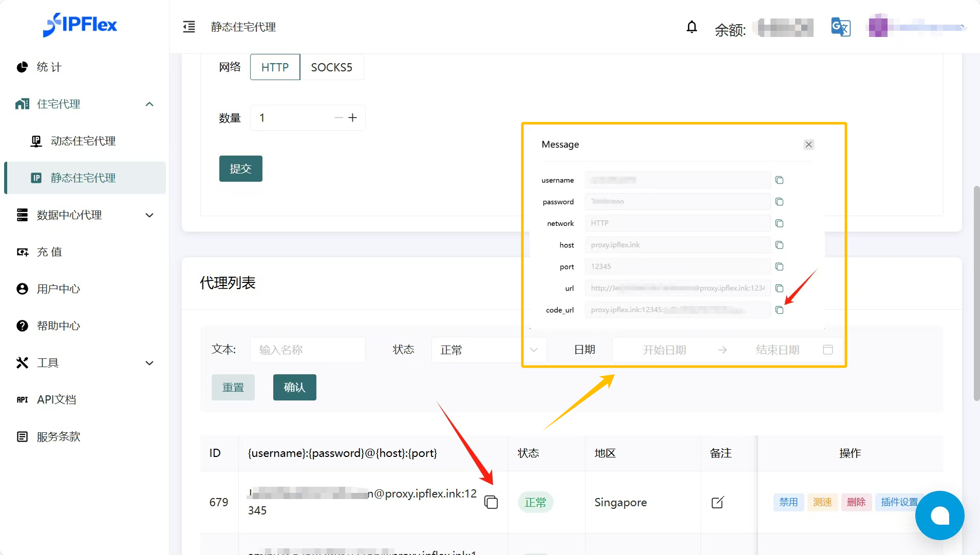Click the 提交 submit button
Screen dimensions: 980x555
240,169
